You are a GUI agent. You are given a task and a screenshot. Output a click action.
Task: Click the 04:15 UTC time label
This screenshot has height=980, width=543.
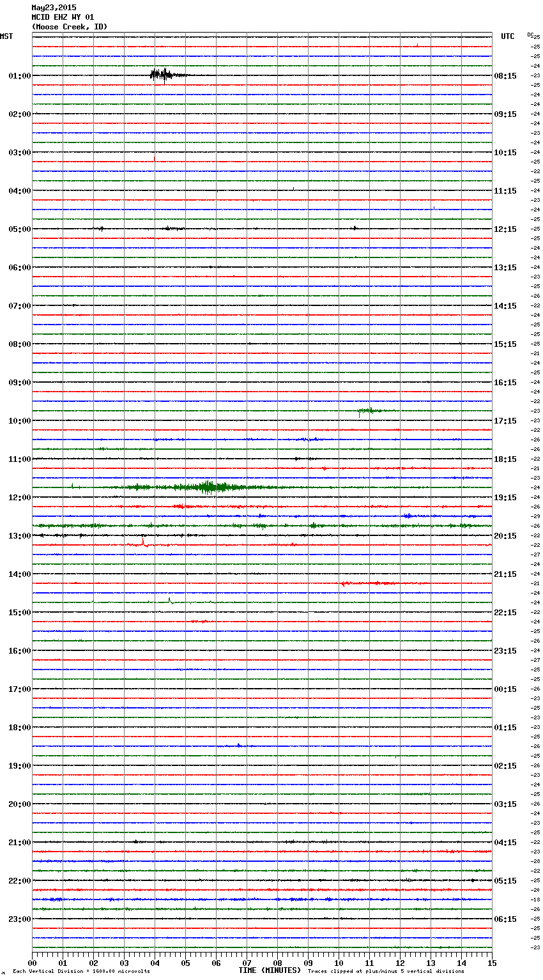pos(505,843)
